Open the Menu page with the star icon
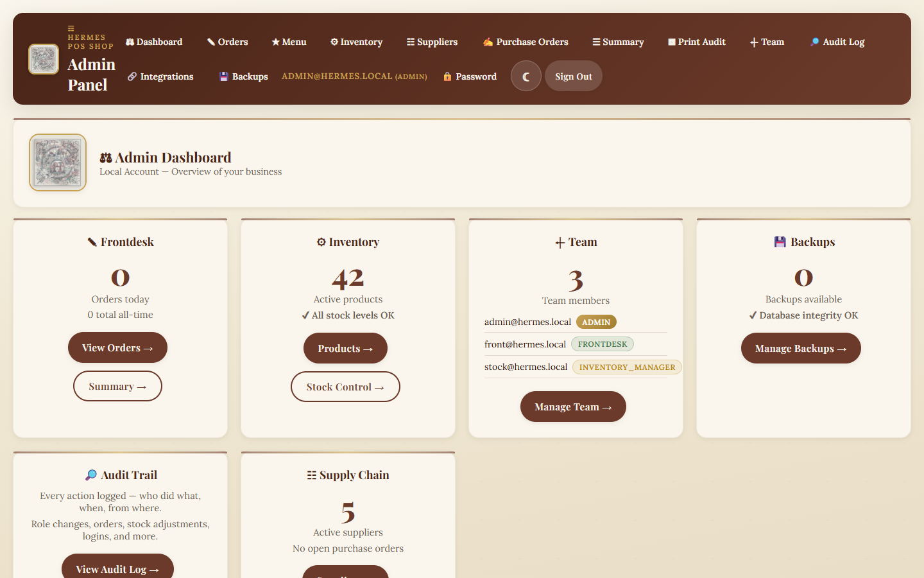The width and height of the screenshot is (924, 578). click(x=289, y=42)
